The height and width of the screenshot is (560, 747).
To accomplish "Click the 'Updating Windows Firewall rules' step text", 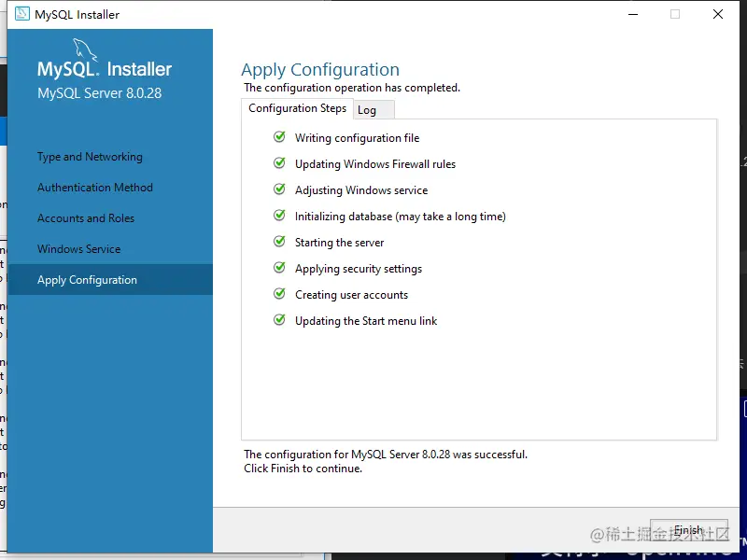I will pyautogui.click(x=375, y=164).
